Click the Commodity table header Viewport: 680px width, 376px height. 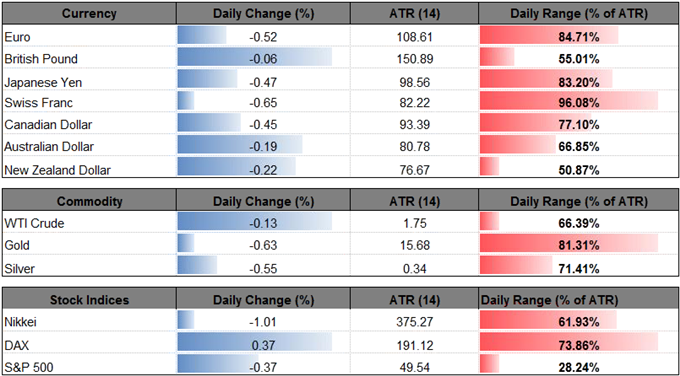89,201
